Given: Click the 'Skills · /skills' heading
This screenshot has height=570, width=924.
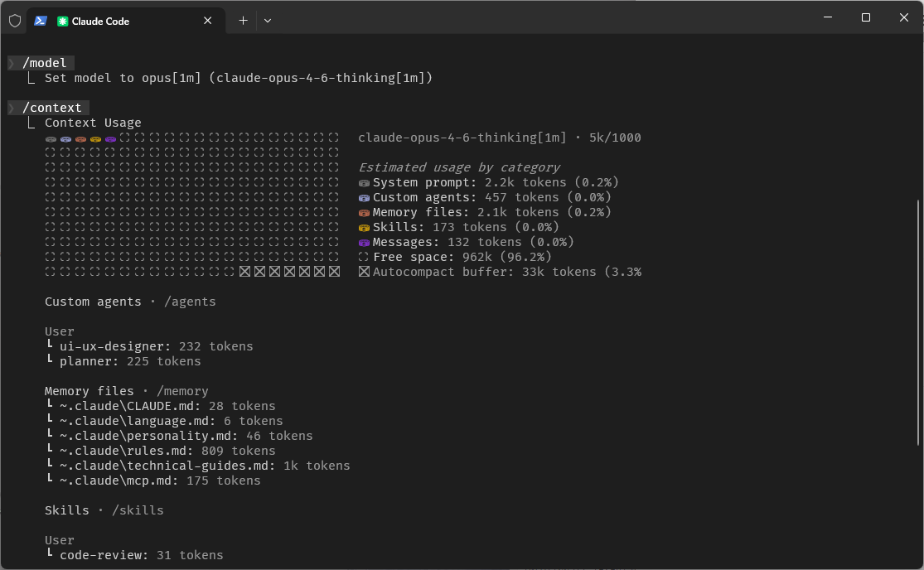Looking at the screenshot, I should [x=104, y=510].
